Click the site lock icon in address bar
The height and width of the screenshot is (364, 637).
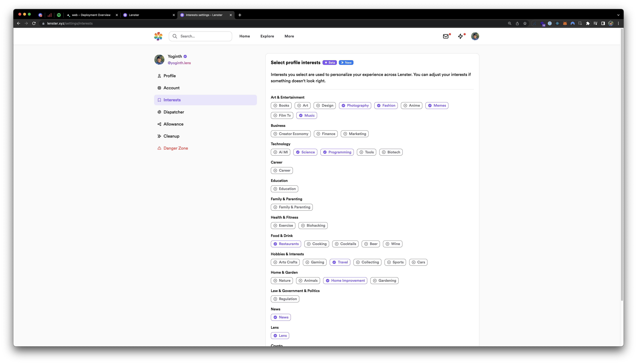(43, 23)
